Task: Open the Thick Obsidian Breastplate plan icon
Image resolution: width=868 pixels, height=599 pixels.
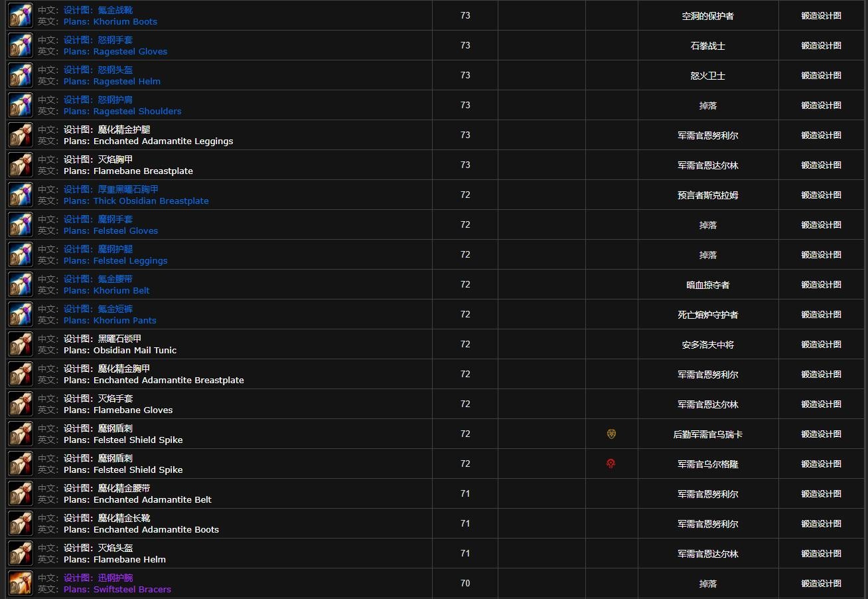Action: point(21,195)
